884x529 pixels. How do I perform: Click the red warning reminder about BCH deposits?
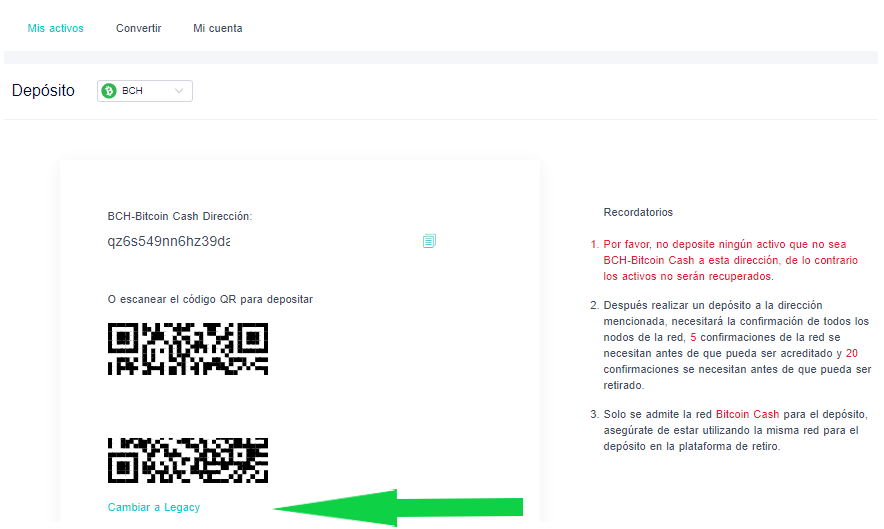731,260
